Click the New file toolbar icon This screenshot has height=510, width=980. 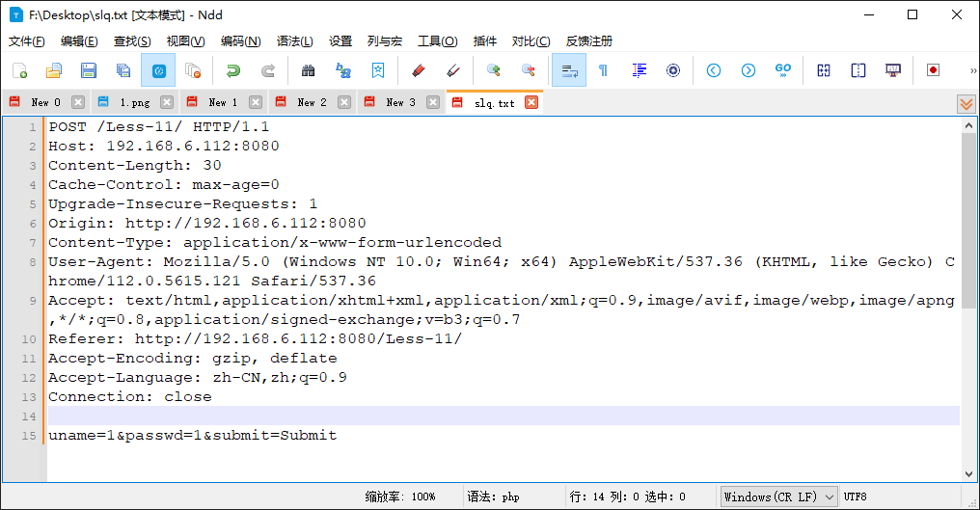(x=19, y=70)
